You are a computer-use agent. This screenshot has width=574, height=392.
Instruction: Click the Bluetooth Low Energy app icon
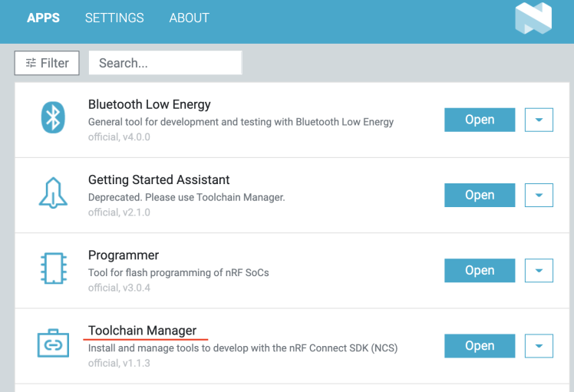[x=52, y=118]
